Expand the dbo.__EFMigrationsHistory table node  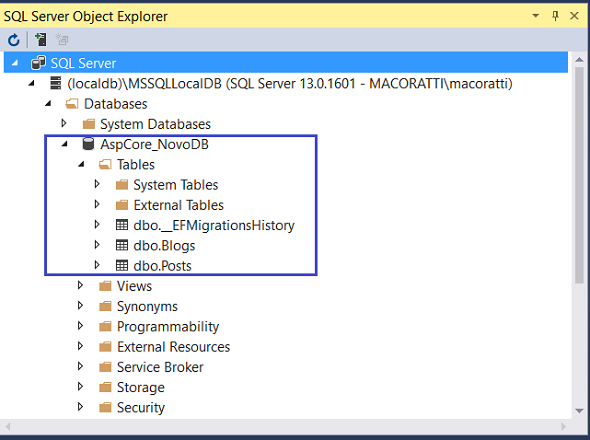point(97,225)
